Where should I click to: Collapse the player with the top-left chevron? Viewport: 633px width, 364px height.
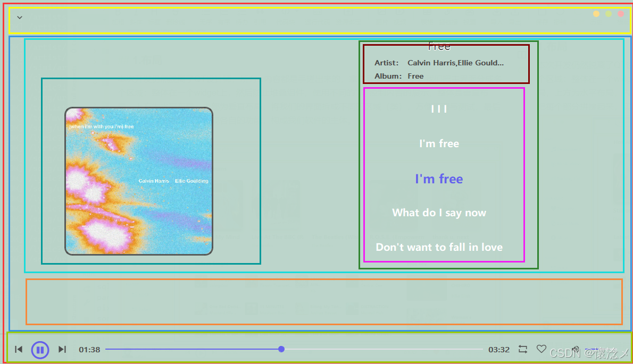(x=19, y=18)
